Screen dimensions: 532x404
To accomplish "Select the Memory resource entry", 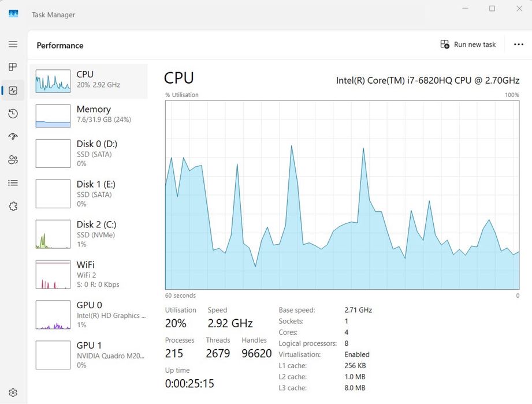I will [89, 115].
